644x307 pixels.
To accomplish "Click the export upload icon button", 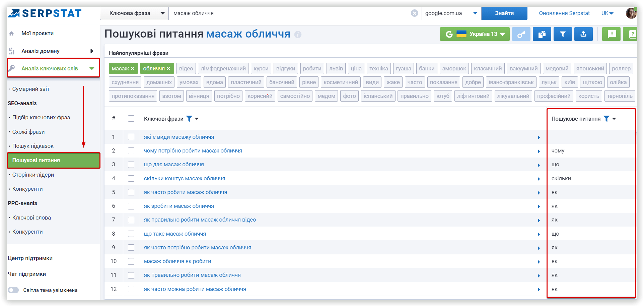I will pyautogui.click(x=583, y=34).
